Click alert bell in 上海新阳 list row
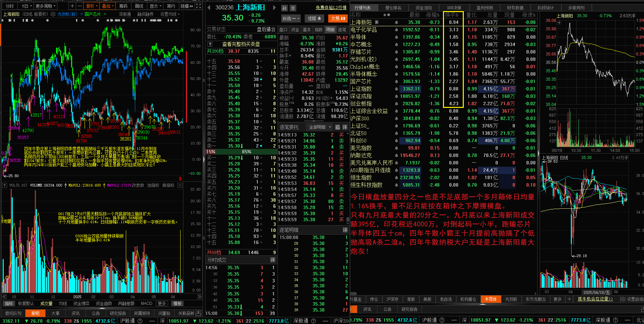The width and height of the screenshot is (644, 324). pyautogui.click(x=396, y=23)
